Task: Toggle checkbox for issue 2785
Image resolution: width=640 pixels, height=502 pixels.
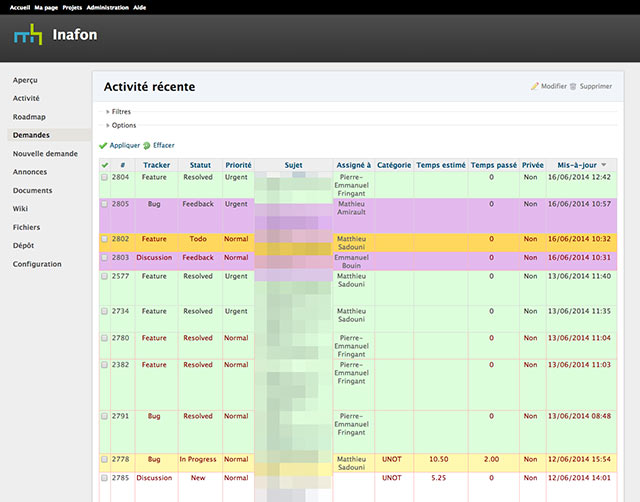Action: click(104, 478)
